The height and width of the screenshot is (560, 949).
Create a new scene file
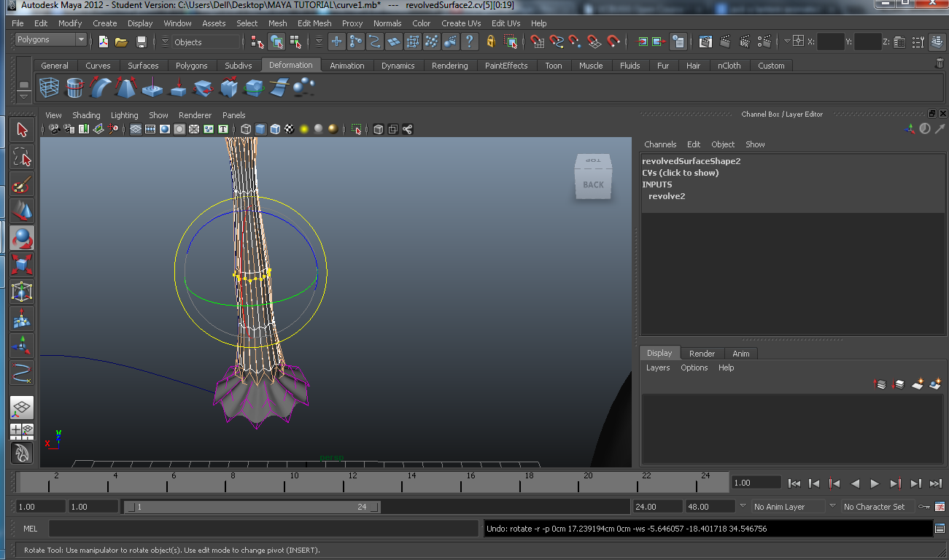tap(104, 42)
